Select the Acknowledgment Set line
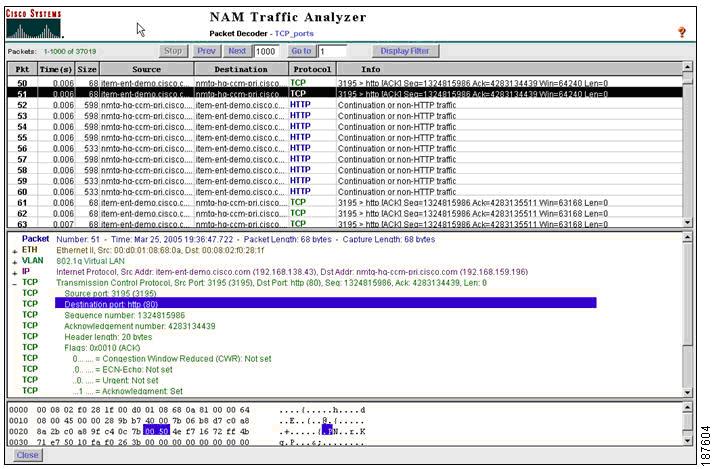 pyautogui.click(x=128, y=391)
